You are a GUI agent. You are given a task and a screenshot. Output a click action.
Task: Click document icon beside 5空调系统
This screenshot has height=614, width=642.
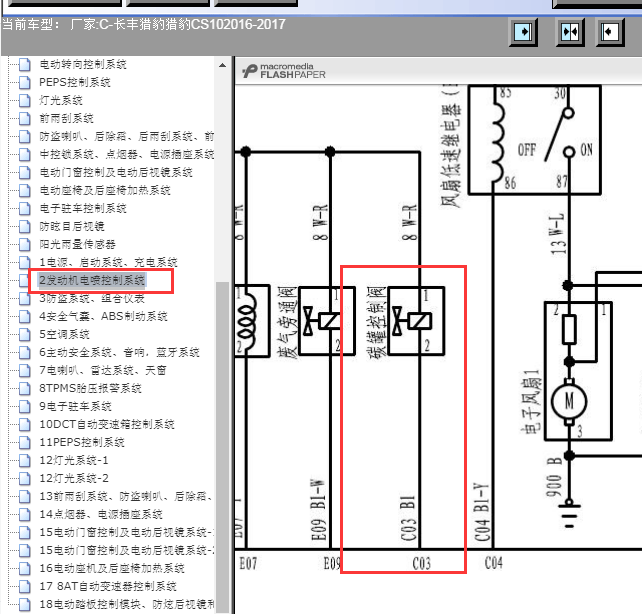(x=25, y=334)
